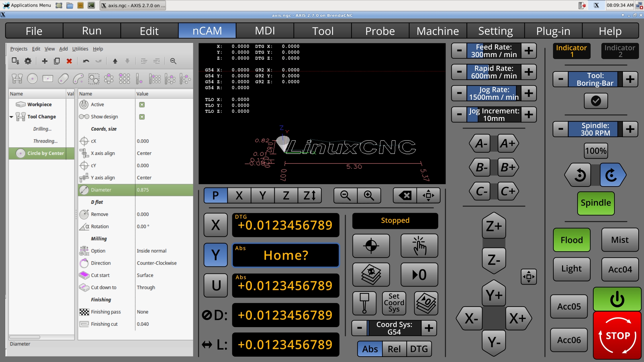Decrease Spindle RPM with minus

[561, 129]
